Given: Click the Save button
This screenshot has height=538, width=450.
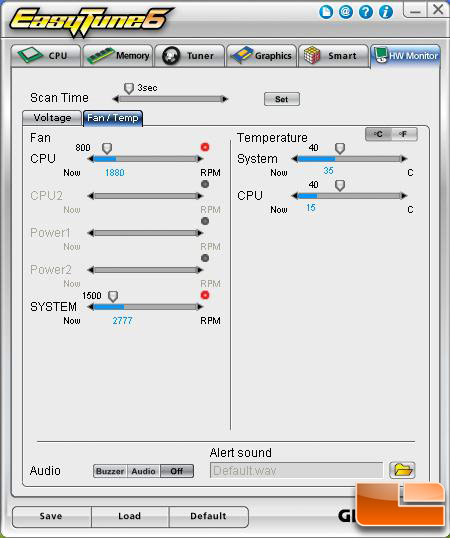Looking at the screenshot, I should tap(51, 516).
